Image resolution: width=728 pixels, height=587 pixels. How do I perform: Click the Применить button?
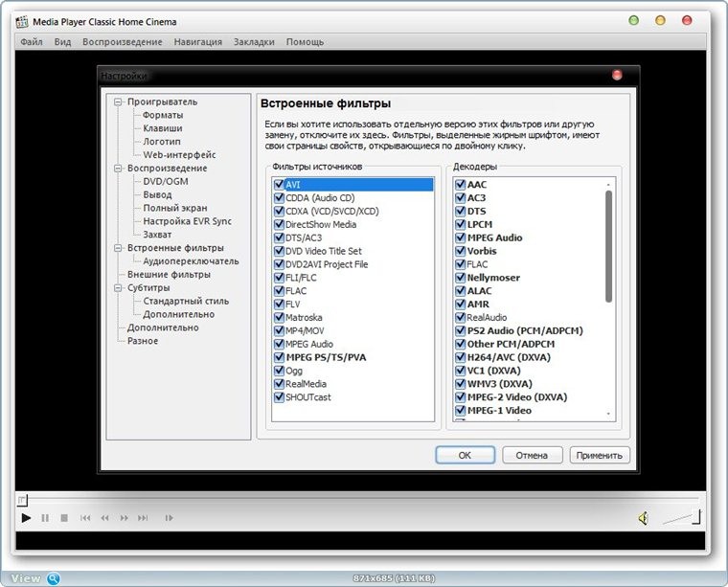600,455
